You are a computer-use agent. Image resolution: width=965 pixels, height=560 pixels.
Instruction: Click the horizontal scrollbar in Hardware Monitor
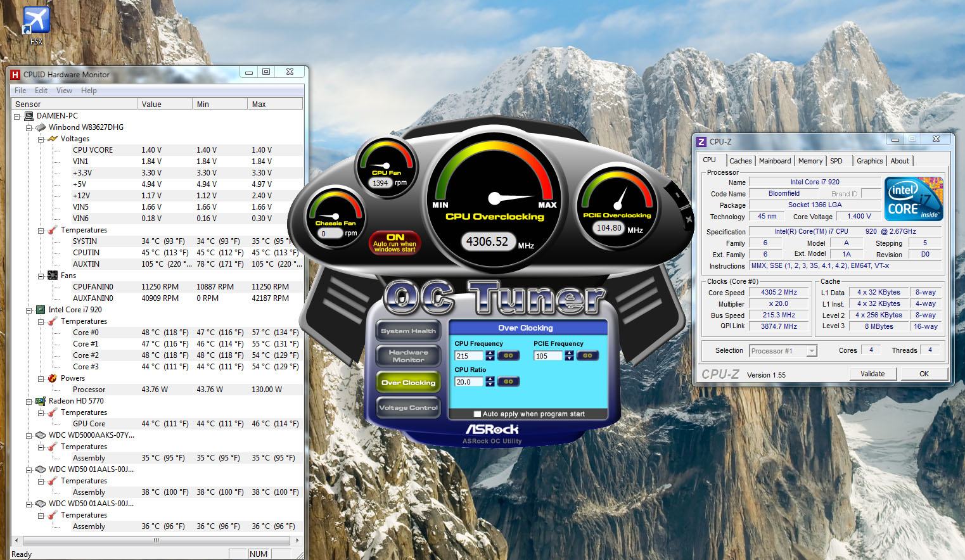click(156, 540)
